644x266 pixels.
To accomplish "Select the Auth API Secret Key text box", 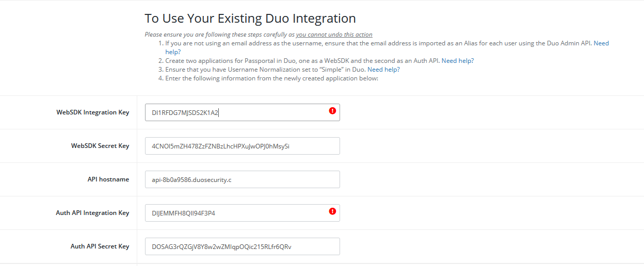I will point(243,246).
